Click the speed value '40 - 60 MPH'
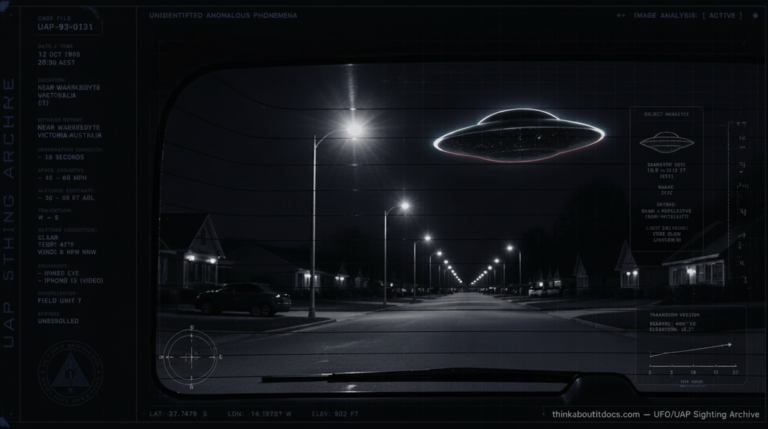The width and height of the screenshot is (768, 429). click(x=64, y=178)
